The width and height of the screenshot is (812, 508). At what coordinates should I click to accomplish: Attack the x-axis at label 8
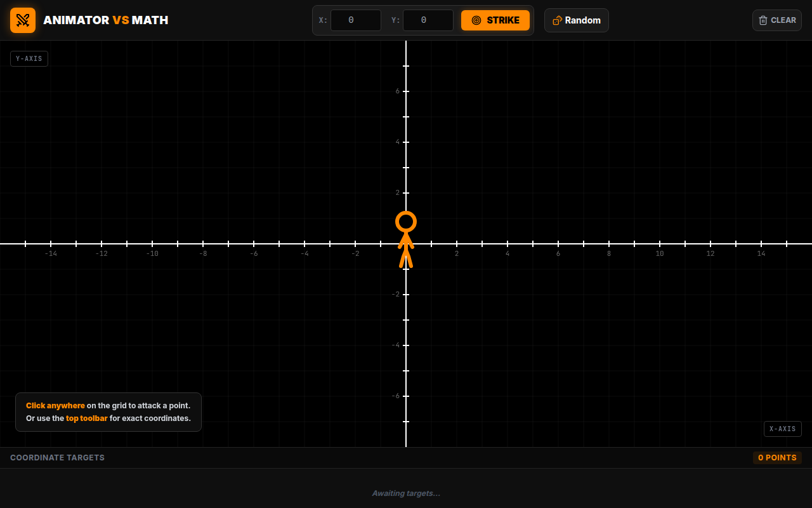[x=609, y=244]
